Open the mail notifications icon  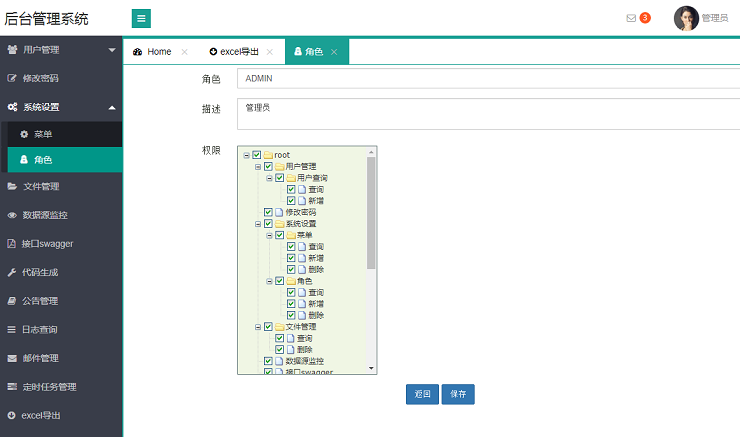pos(631,18)
